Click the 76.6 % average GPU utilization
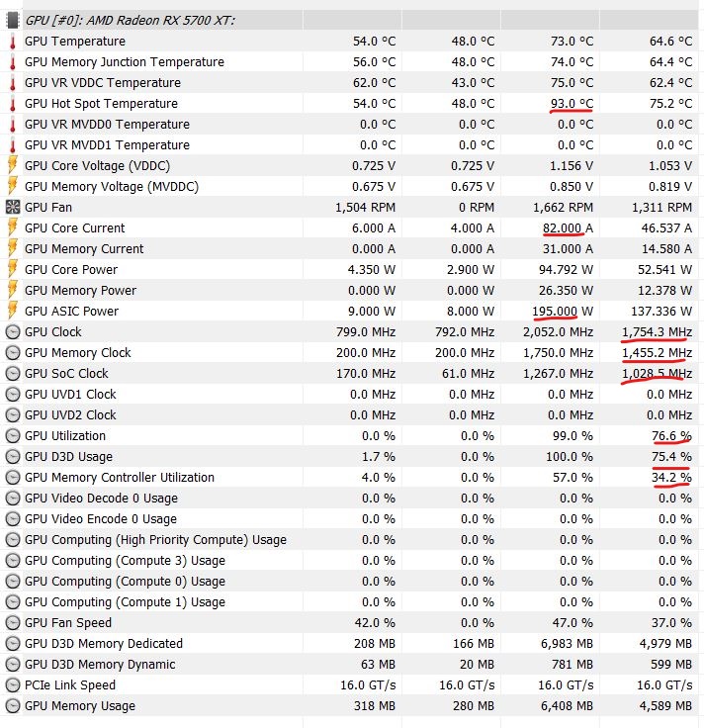Image resolution: width=704 pixels, height=728 pixels. click(x=671, y=435)
